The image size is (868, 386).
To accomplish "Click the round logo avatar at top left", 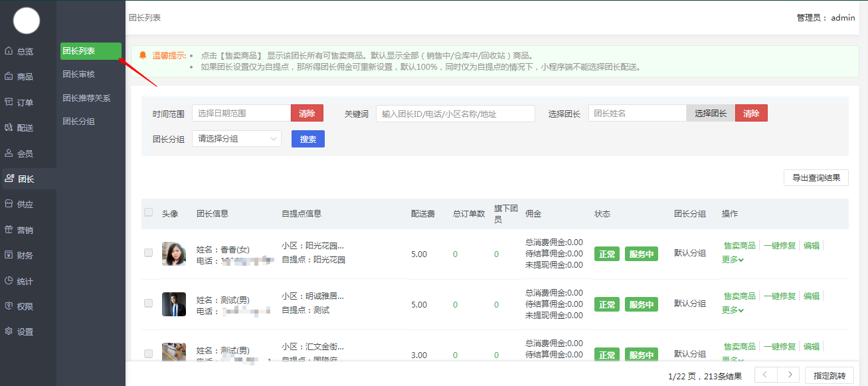I will 27,21.
